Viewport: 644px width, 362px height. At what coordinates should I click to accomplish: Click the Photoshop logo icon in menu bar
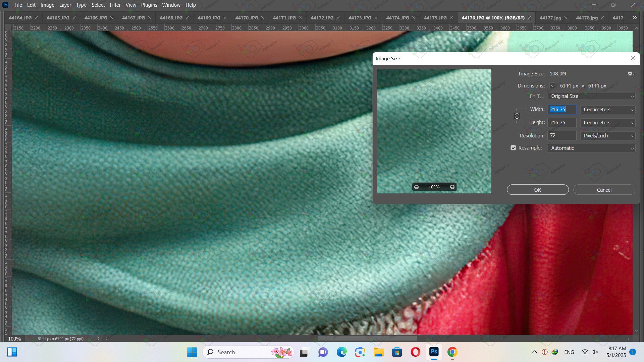point(5,5)
